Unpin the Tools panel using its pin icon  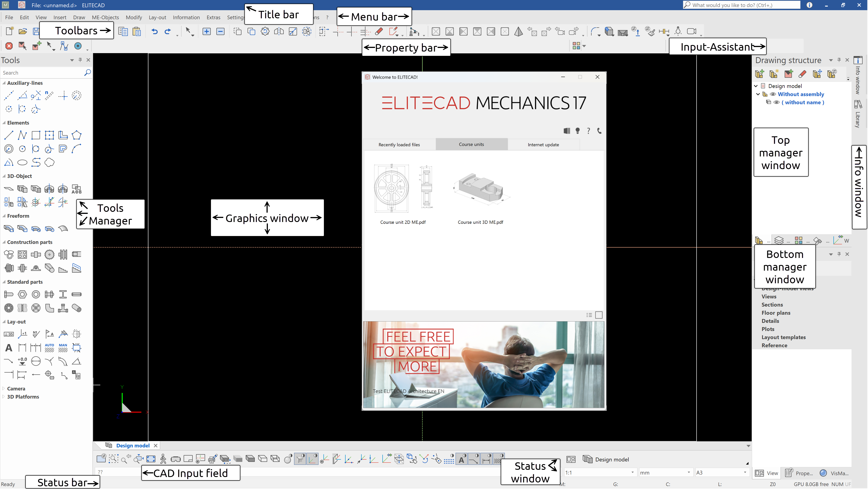(80, 60)
